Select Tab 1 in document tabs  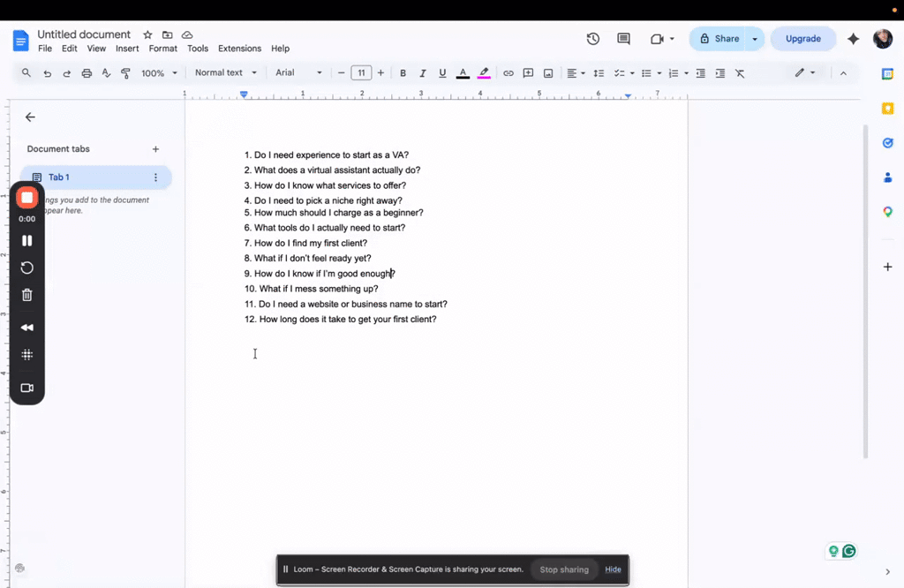tap(95, 177)
